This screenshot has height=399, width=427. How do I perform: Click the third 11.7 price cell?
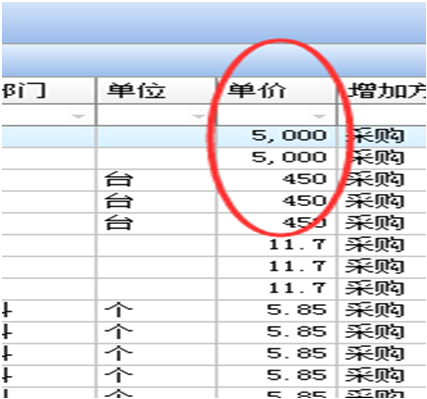click(277, 289)
